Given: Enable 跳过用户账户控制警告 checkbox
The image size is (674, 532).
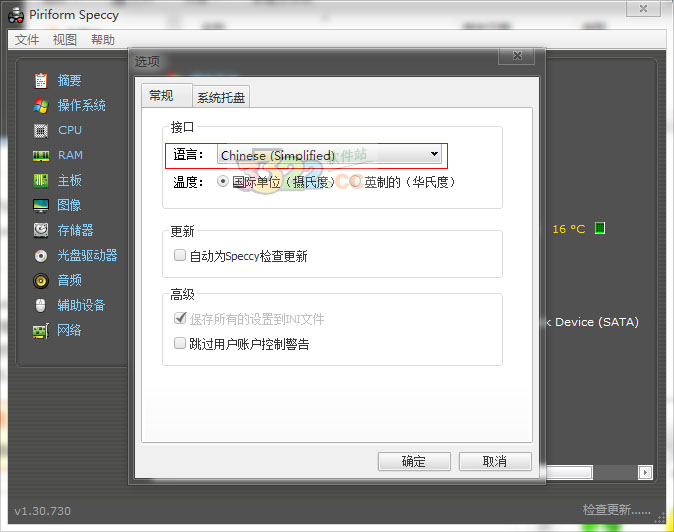Looking at the screenshot, I should click(x=180, y=343).
